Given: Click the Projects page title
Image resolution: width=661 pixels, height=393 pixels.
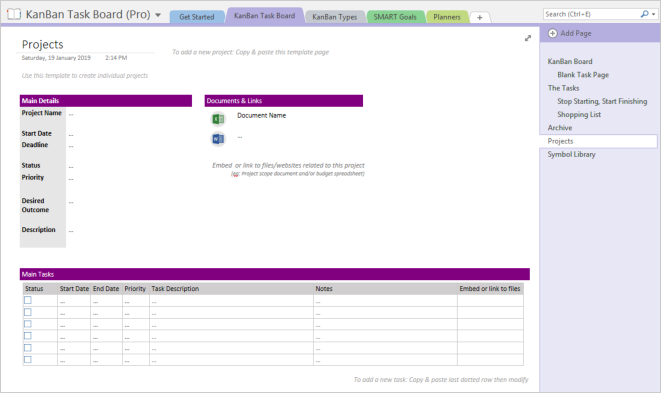Looking at the screenshot, I should click(43, 44).
